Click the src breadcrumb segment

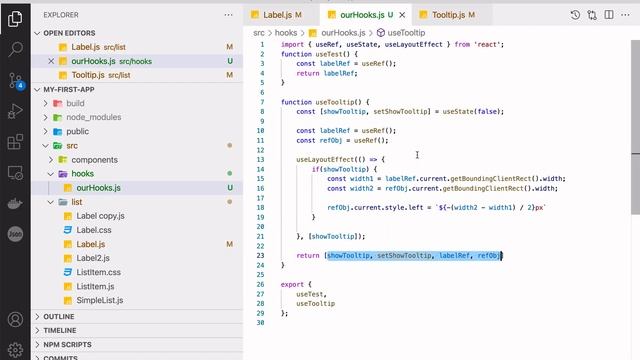[x=259, y=33]
